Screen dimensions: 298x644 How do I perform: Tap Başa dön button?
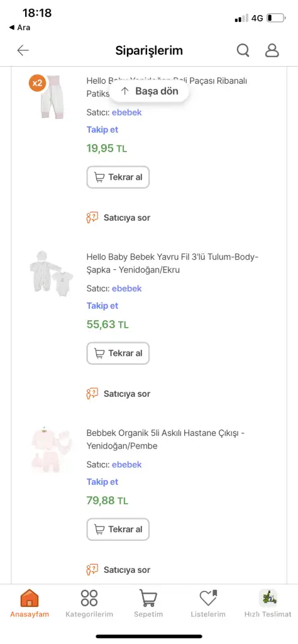click(x=150, y=91)
